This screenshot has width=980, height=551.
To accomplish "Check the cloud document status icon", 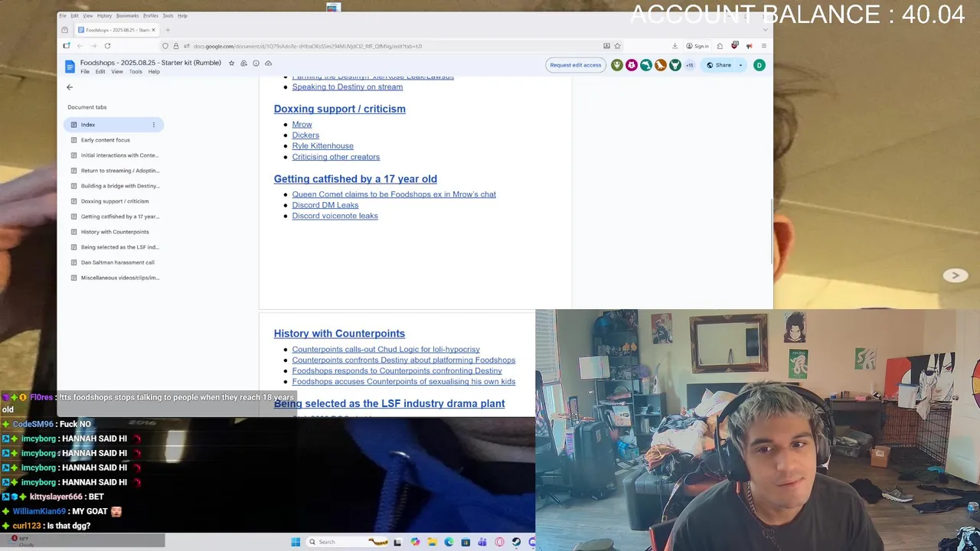I will 268,63.
